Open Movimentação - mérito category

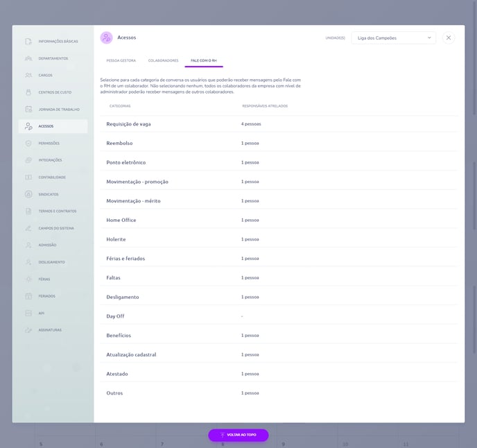click(x=278, y=201)
